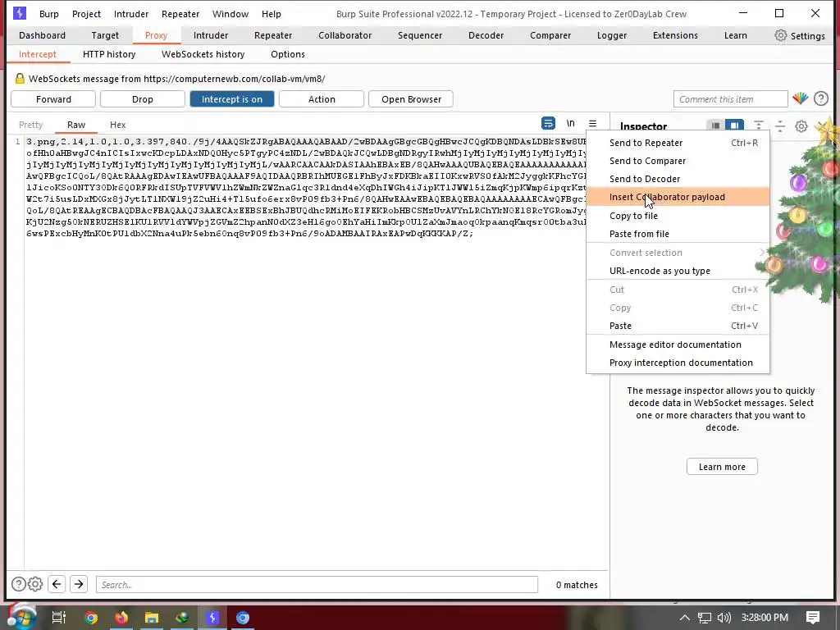Viewport: 840px width, 630px height.
Task: Choose Paste from file
Action: (678, 234)
